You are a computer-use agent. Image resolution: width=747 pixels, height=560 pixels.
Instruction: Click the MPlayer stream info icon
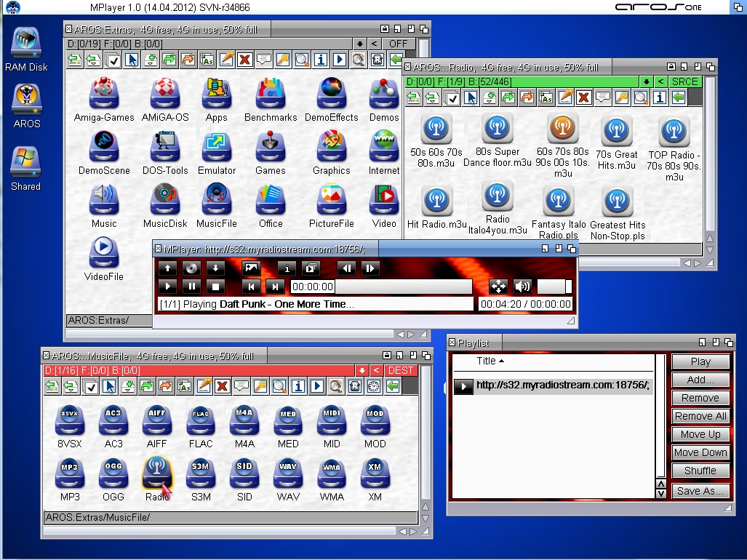pyautogui.click(x=287, y=268)
